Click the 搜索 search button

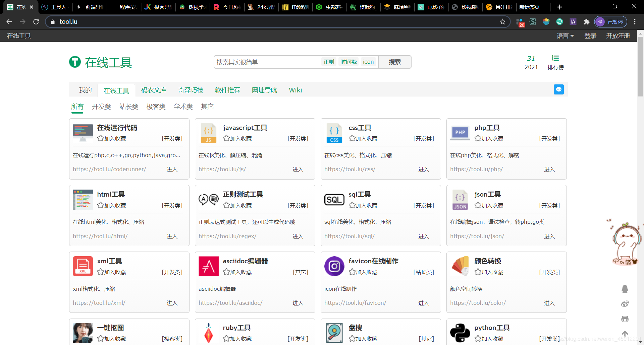(395, 62)
